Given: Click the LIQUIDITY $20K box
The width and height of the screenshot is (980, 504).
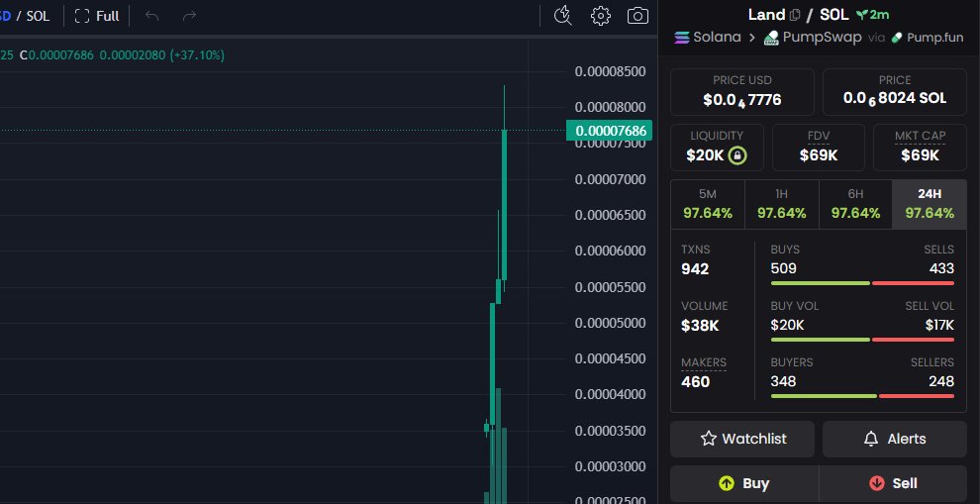Looking at the screenshot, I should coord(717,148).
